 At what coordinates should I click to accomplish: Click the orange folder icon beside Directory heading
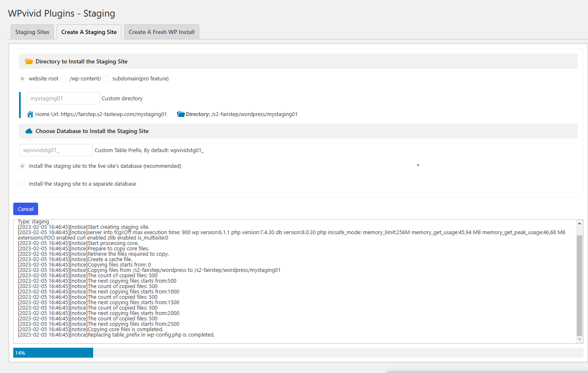29,61
